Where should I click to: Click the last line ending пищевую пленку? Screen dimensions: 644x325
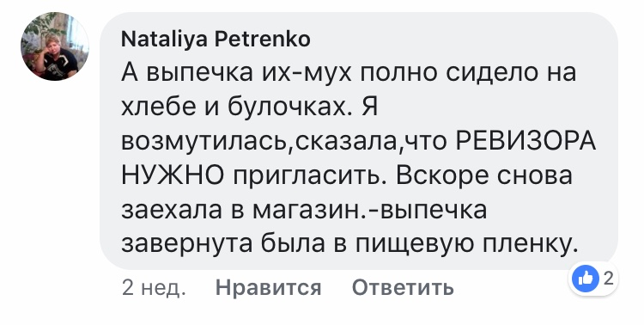(349, 244)
